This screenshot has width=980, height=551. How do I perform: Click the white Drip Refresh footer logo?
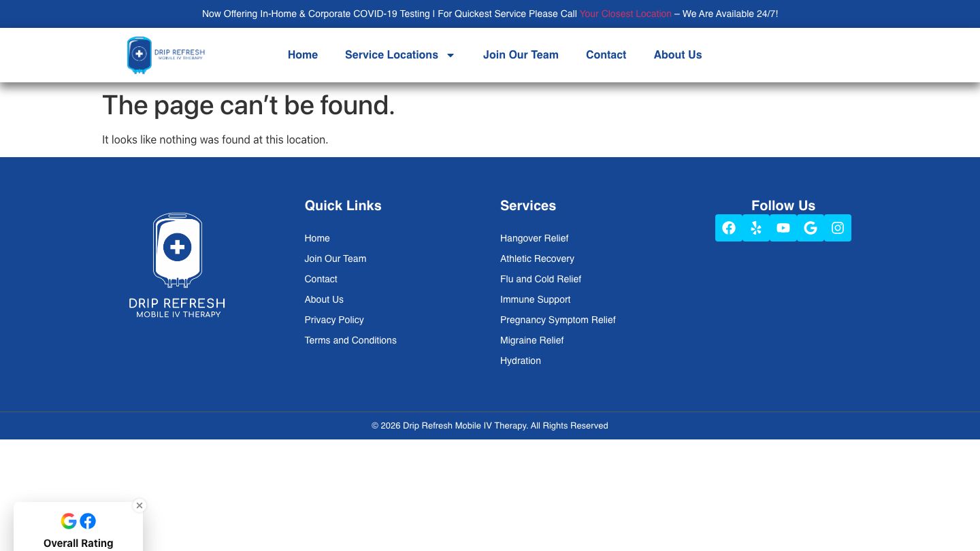(x=177, y=265)
